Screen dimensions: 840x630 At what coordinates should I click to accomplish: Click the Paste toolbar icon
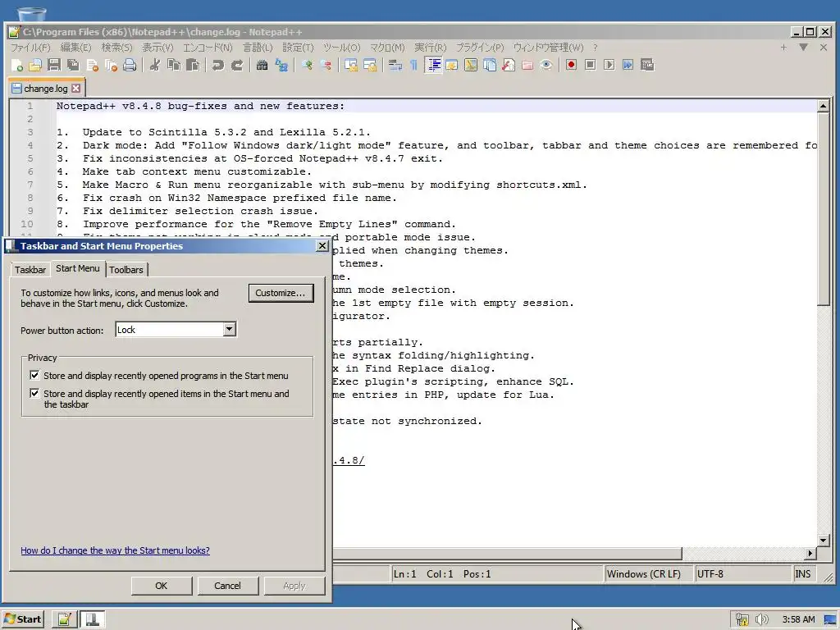click(193, 66)
